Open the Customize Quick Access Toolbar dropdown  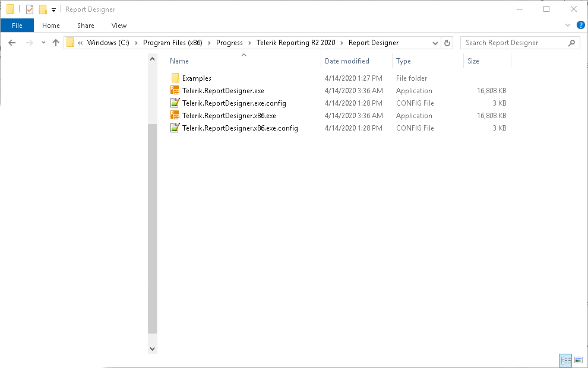(x=53, y=9)
